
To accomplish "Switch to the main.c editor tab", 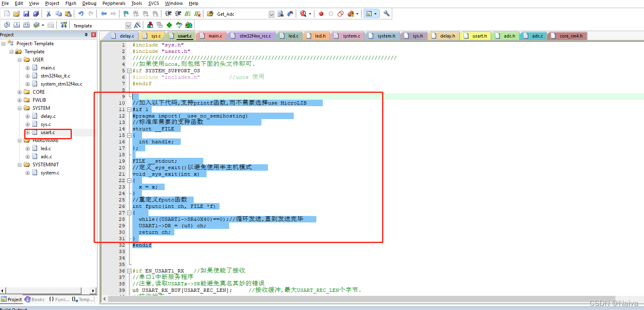I will tap(211, 36).
